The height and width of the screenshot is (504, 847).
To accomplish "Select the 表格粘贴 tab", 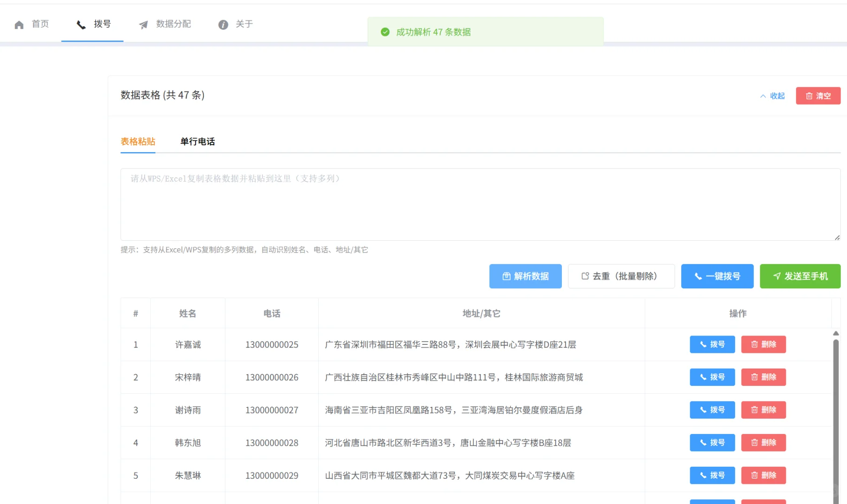I will [138, 141].
